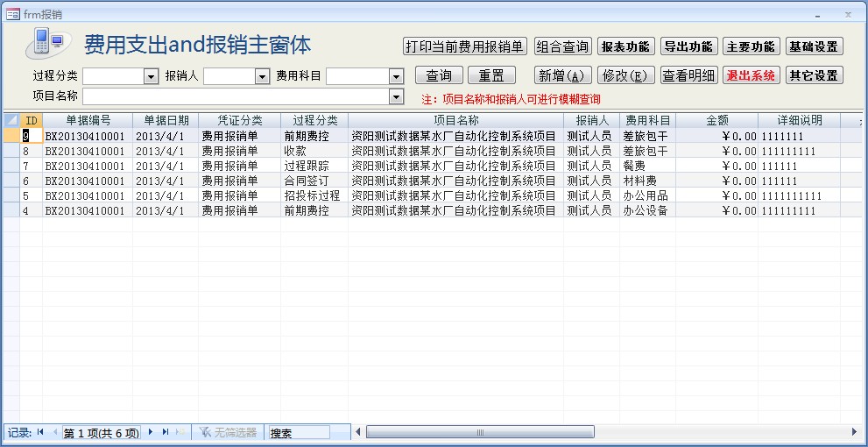868x447 pixels.
Task: Open the 导出功能 menu button
Action: click(689, 46)
